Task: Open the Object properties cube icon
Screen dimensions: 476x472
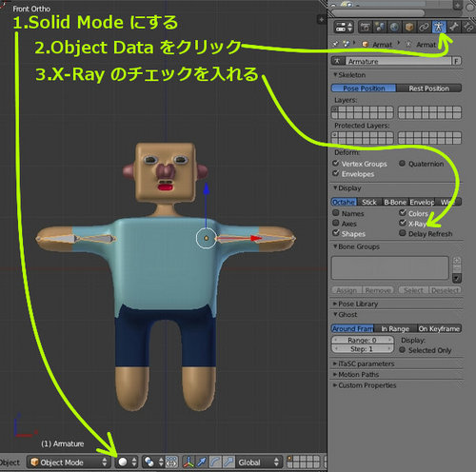Action: coord(409,27)
